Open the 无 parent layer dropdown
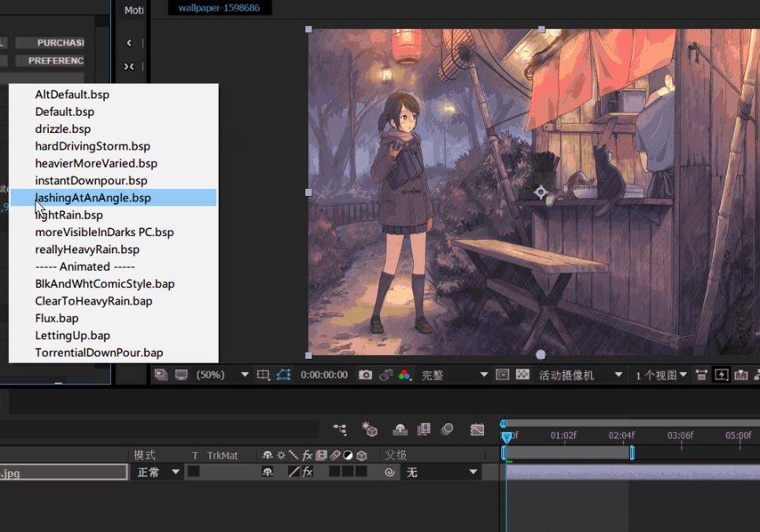Viewport: 760px width, 532px height. [441, 472]
